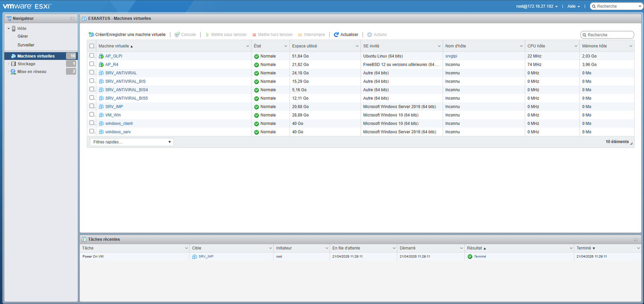The height and width of the screenshot is (304, 644).
Task: Click the Mettre sous tension play icon
Action: point(207,35)
